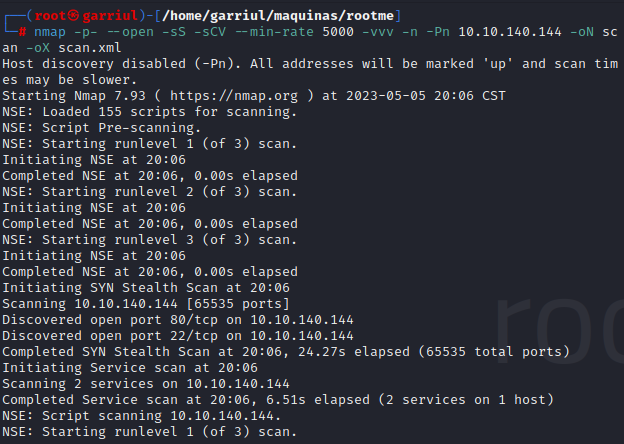
Task: Click the 'Scanning 2 services' line
Action: (x=146, y=384)
